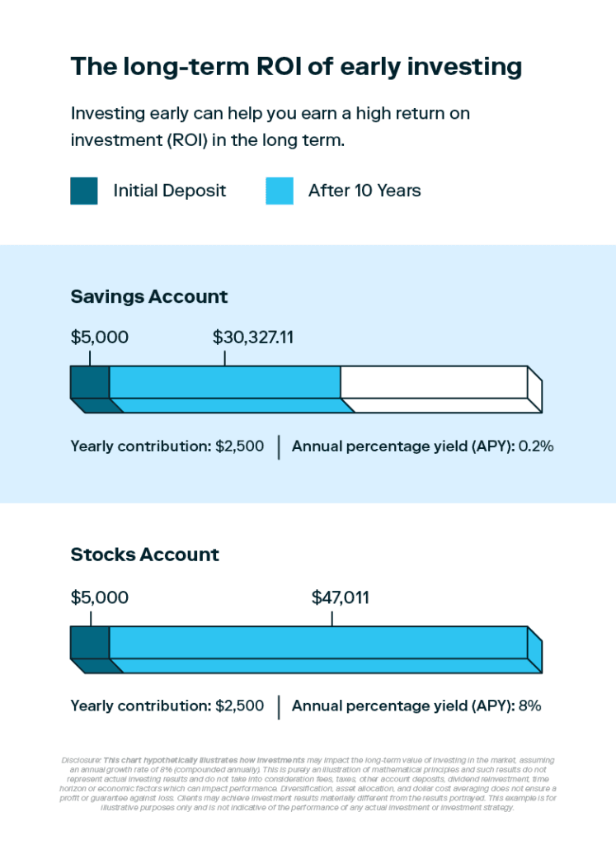Click the $30,327.11 value label
This screenshot has height=845, width=616.
(253, 337)
